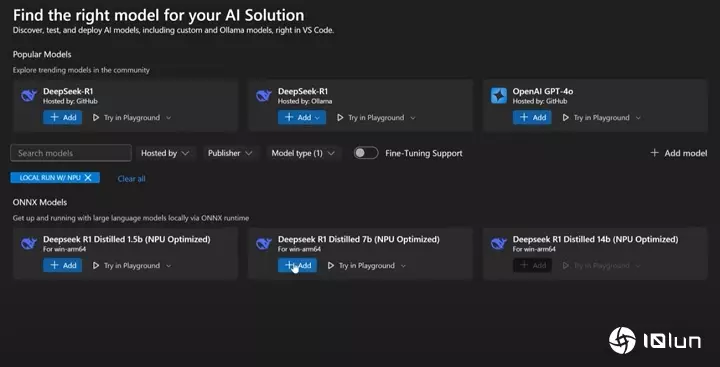Open the Model type (1) dropdown

click(303, 153)
